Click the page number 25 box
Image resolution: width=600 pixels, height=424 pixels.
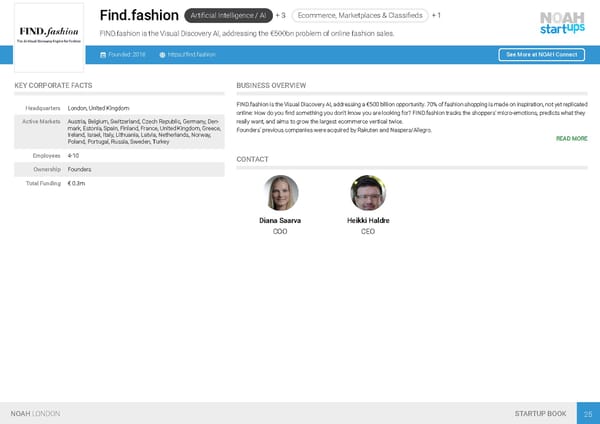pos(587,413)
